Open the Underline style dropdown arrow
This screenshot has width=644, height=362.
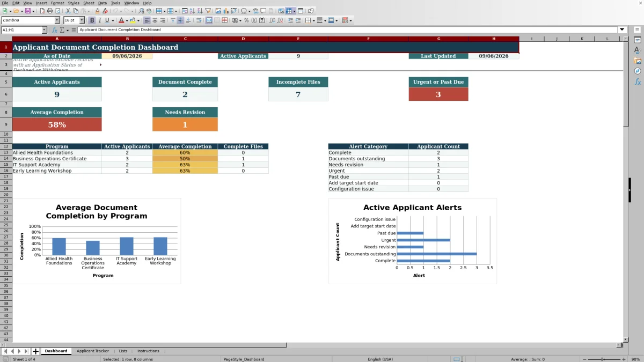(112, 20)
